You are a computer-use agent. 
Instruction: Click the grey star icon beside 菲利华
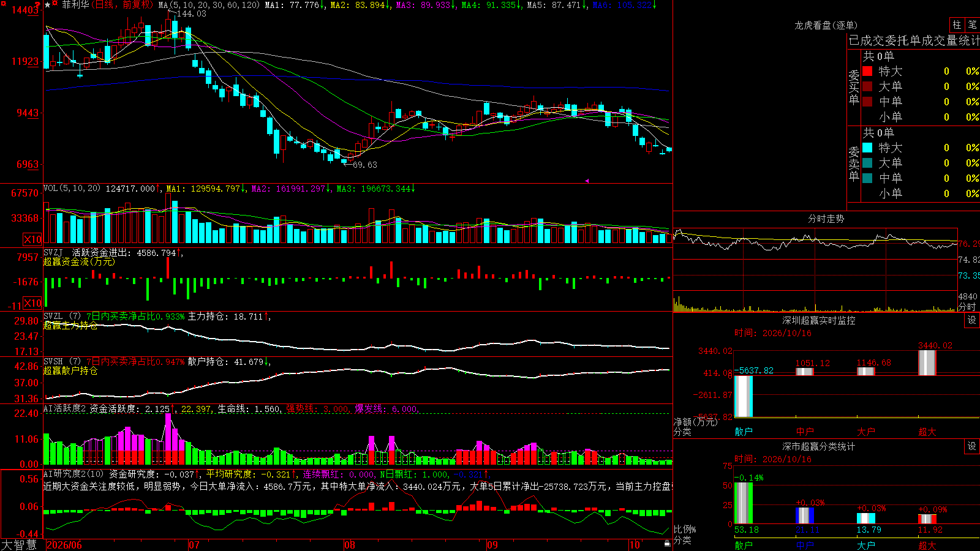[48, 5]
